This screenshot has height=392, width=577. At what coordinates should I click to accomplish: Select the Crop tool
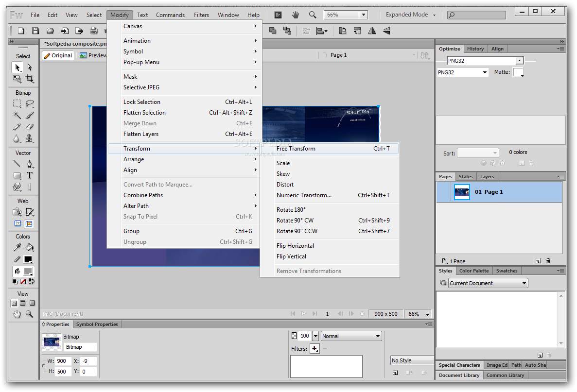point(30,78)
